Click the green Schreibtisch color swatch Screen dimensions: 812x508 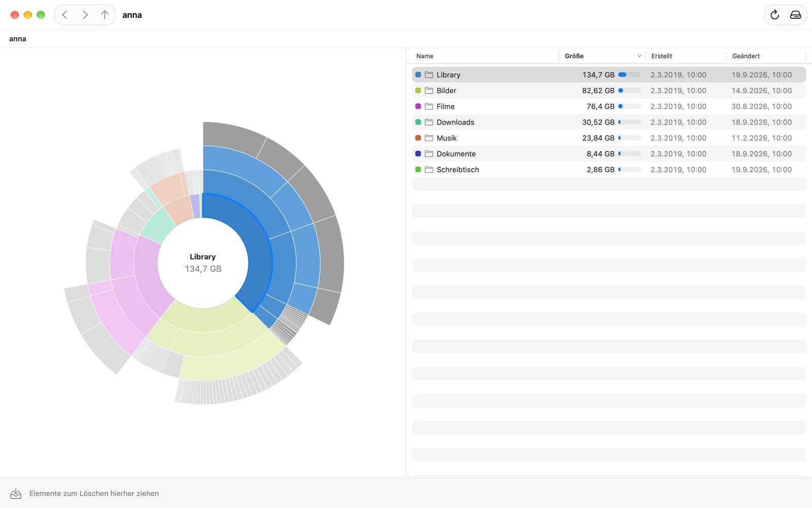(418, 169)
